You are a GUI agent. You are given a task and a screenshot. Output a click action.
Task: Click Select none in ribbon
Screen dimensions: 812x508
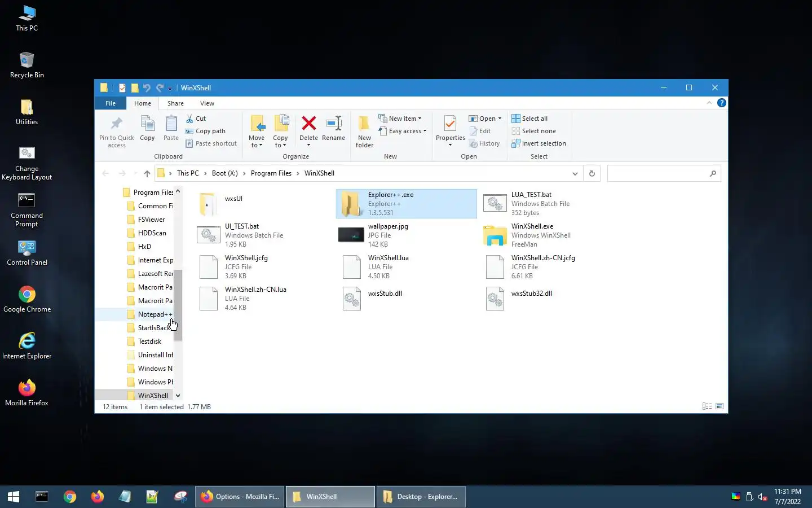coord(533,131)
